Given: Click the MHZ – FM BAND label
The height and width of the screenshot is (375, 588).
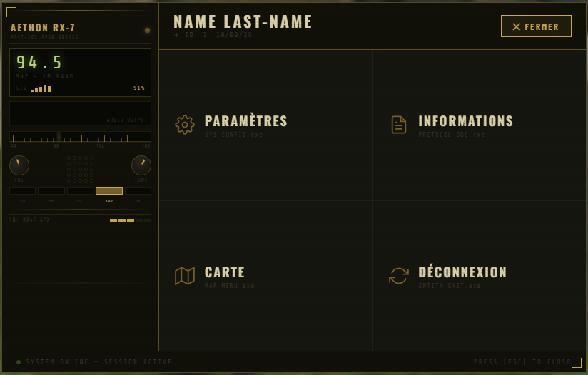Looking at the screenshot, I should point(45,76).
